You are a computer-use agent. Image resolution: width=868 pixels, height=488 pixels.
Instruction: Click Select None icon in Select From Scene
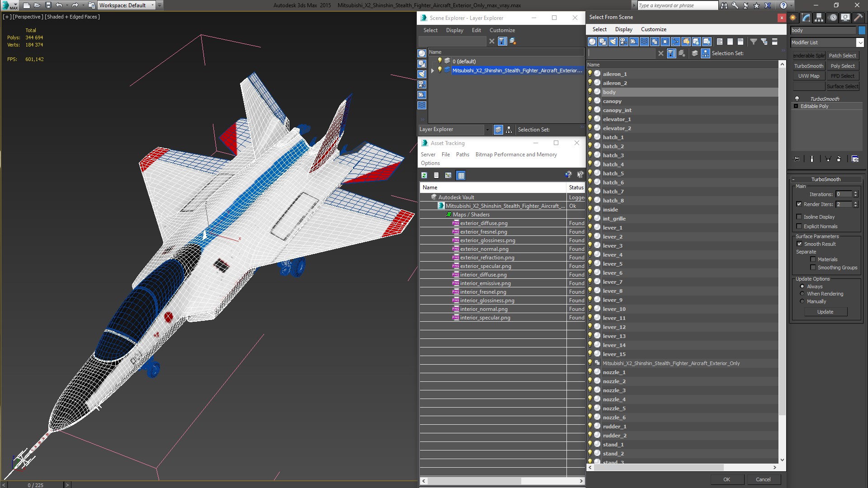point(730,42)
